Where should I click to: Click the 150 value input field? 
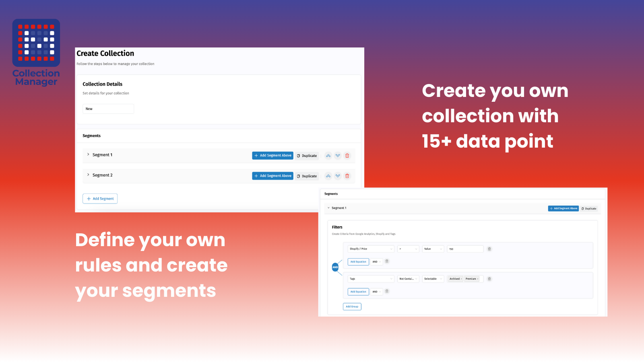click(465, 249)
